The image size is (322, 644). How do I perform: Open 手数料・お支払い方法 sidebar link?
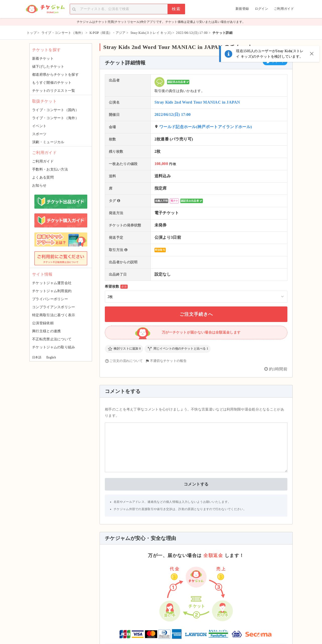point(50,169)
